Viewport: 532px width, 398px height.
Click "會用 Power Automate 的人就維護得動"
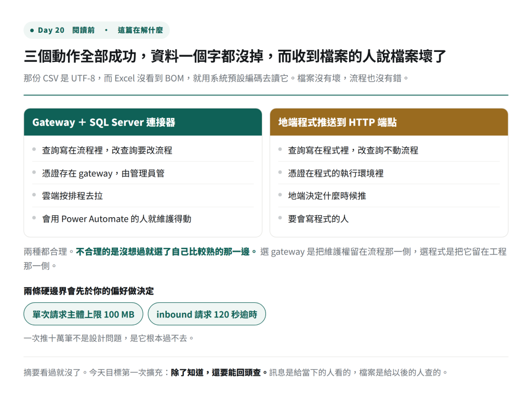point(143,219)
